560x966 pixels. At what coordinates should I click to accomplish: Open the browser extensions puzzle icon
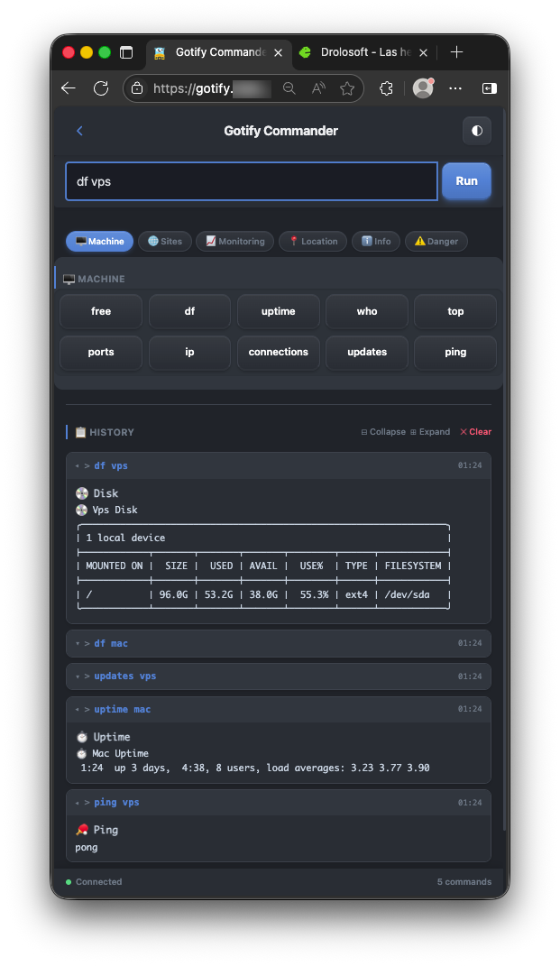386,88
